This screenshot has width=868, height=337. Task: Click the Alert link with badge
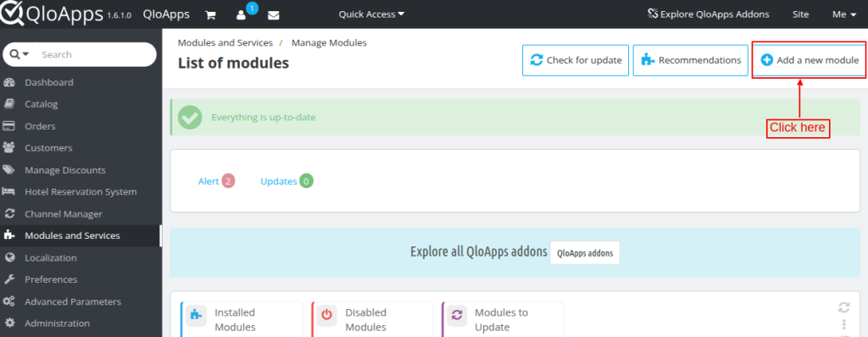(216, 181)
